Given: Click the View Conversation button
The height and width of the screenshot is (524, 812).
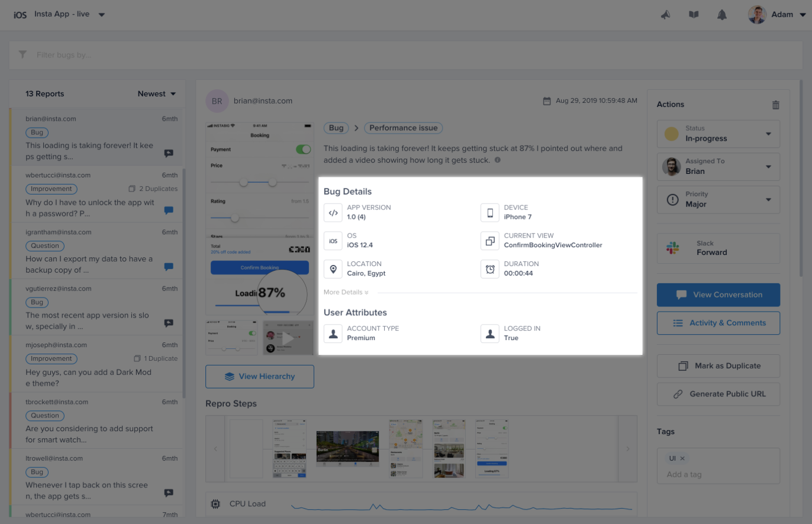Looking at the screenshot, I should [x=718, y=295].
